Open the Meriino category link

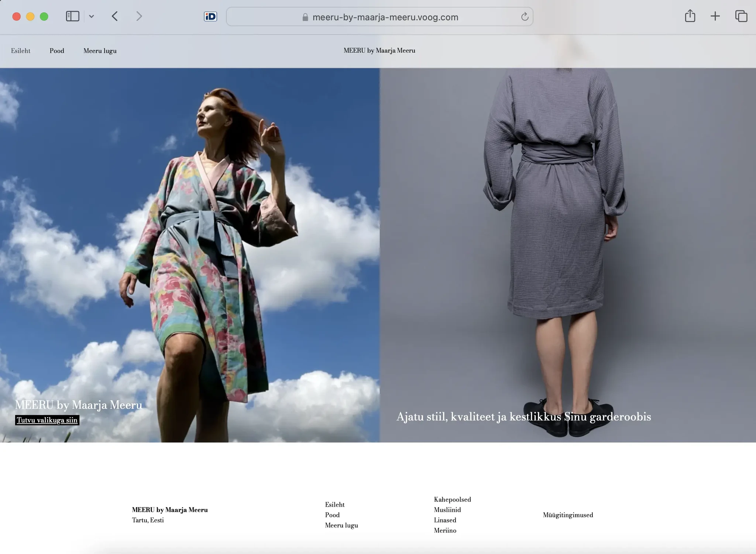tap(445, 530)
